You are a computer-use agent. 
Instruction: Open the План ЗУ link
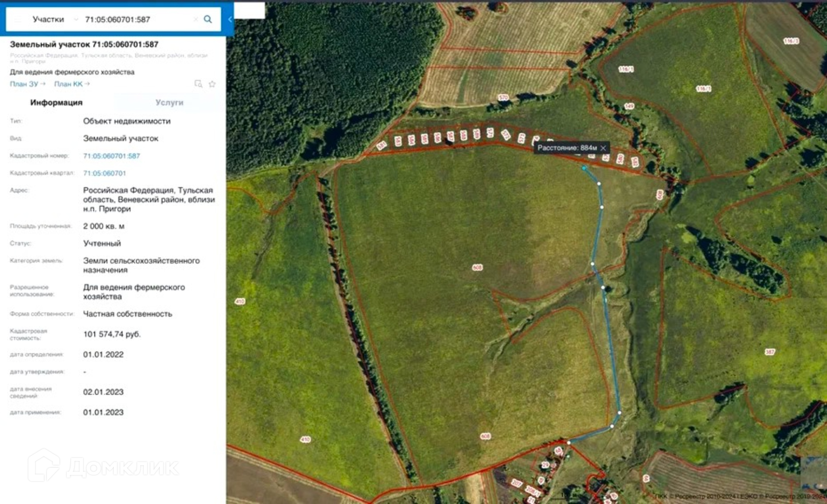[28, 84]
